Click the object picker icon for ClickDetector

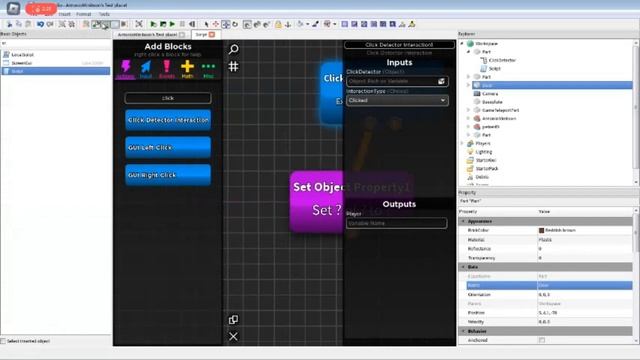[x=441, y=81]
